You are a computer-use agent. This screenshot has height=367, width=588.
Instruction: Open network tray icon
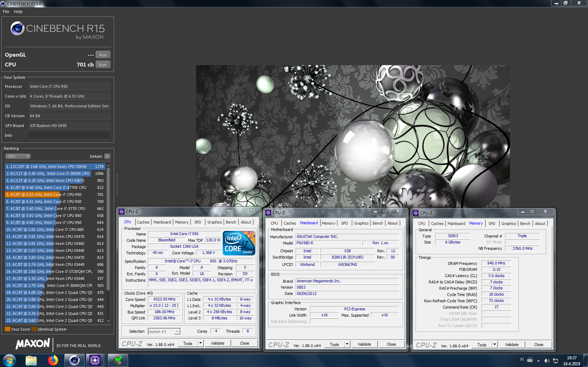tap(555, 360)
